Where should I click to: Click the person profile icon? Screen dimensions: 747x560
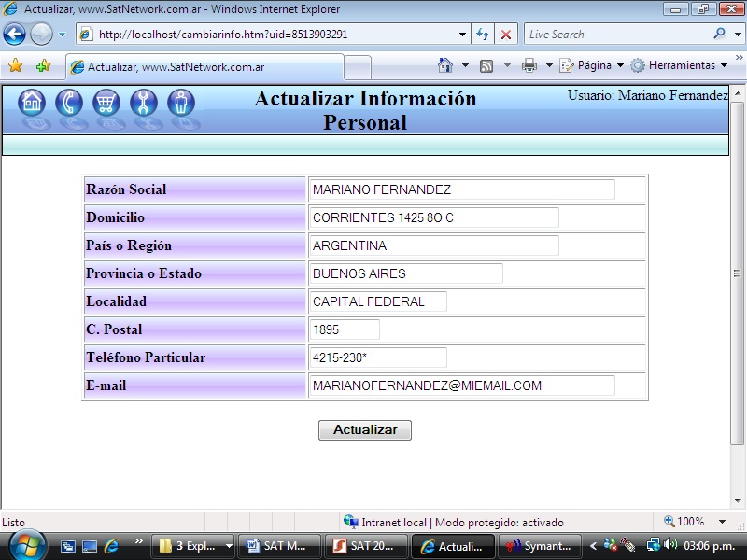(181, 103)
